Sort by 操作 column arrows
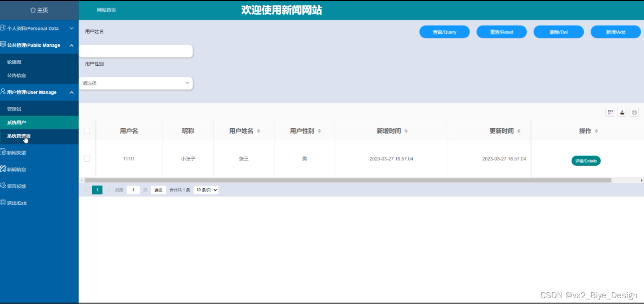This screenshot has height=304, width=644. pos(597,131)
